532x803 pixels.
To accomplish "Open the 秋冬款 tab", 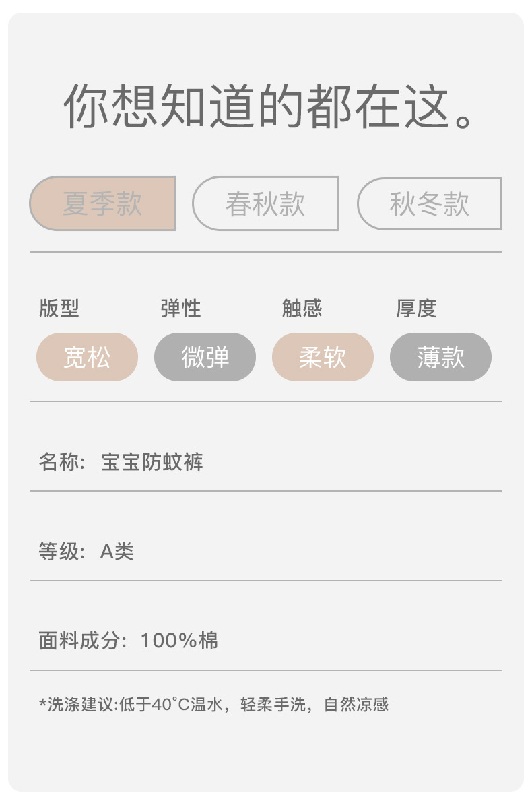I will tap(429, 203).
